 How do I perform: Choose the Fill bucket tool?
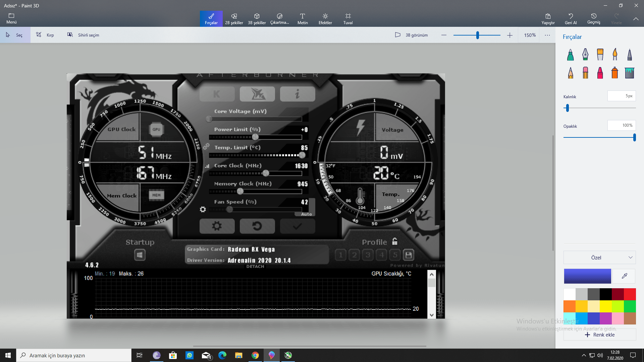(x=630, y=73)
